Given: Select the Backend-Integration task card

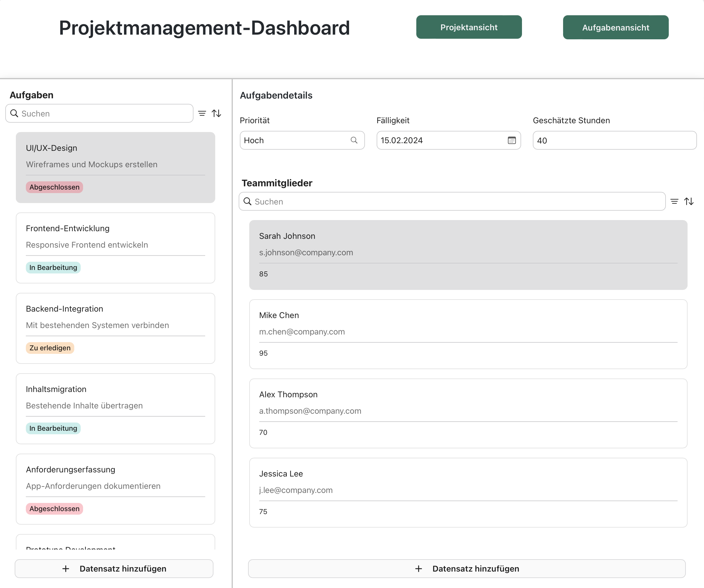Looking at the screenshot, I should (x=115, y=328).
